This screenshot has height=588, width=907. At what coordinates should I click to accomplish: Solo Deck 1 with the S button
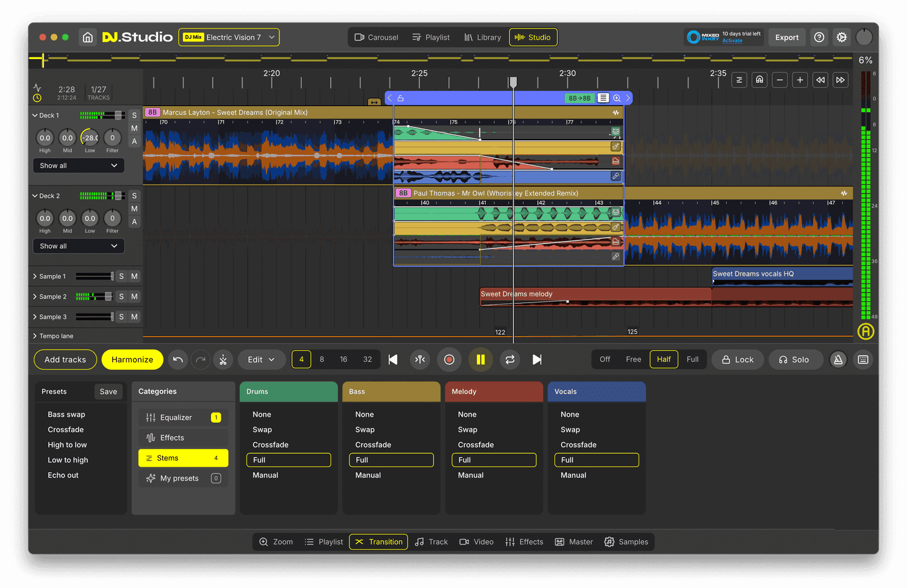pyautogui.click(x=134, y=115)
